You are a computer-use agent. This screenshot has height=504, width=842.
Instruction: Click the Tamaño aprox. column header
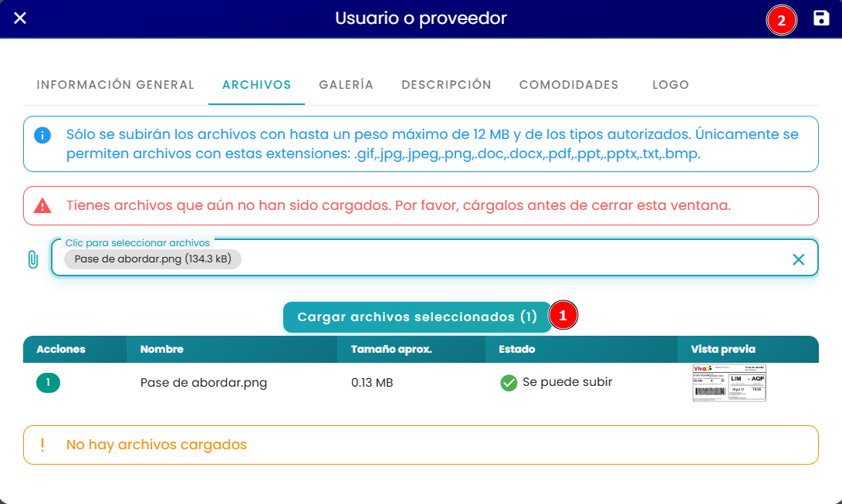pyautogui.click(x=411, y=350)
